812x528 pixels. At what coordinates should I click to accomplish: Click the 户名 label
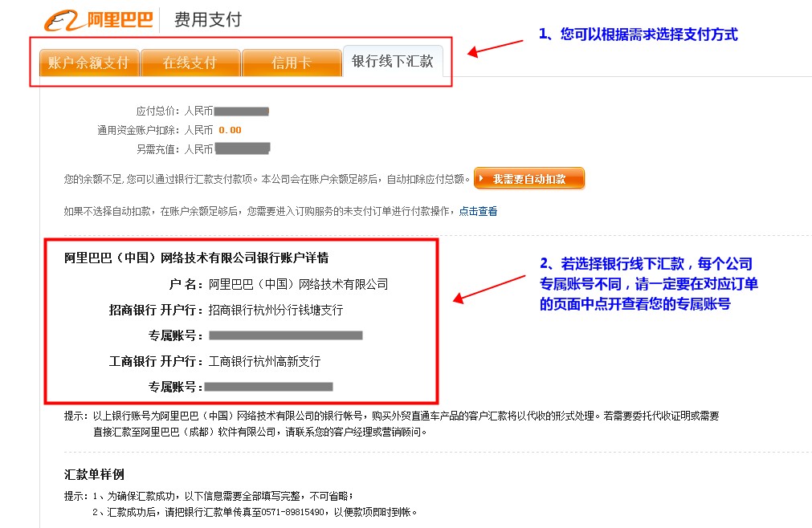pyautogui.click(x=186, y=284)
